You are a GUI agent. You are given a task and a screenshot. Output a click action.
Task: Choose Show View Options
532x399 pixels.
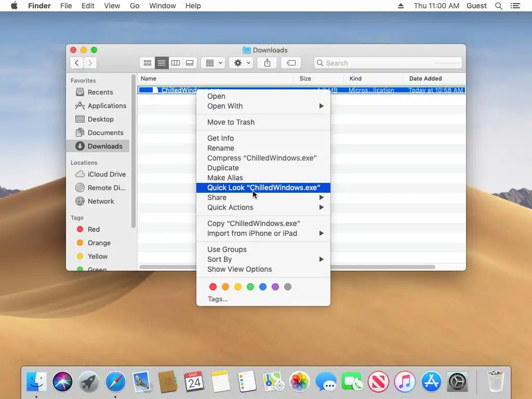[263, 269]
